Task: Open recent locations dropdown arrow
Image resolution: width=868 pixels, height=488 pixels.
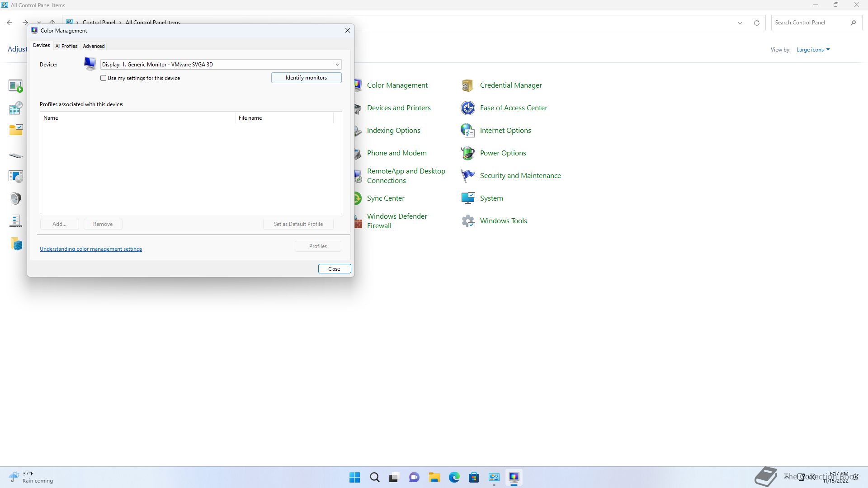Action: (x=39, y=22)
